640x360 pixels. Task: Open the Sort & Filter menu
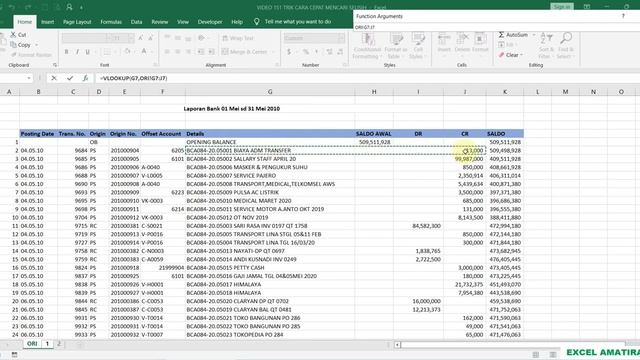[546, 46]
